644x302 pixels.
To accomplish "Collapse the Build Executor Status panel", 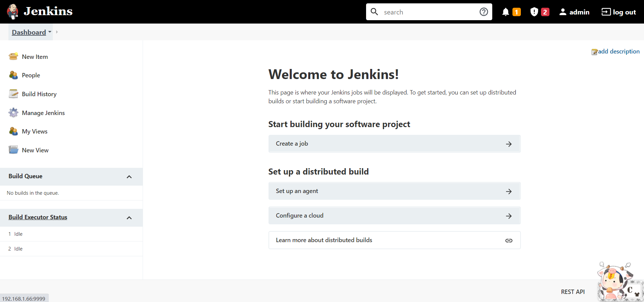I will 129,218.
